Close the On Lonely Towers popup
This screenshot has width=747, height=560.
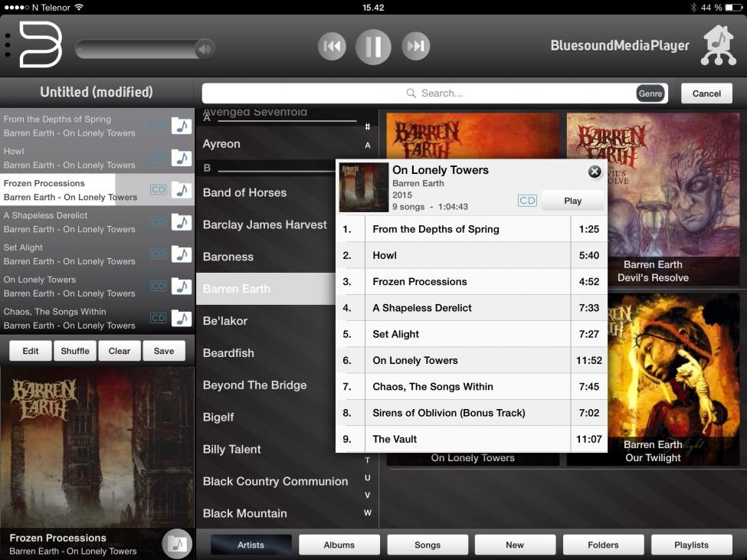(595, 172)
